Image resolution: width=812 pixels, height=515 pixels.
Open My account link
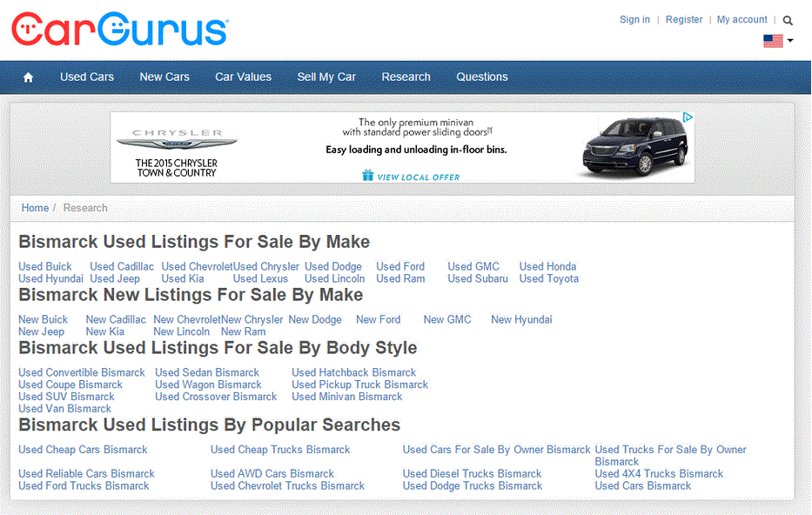(x=742, y=20)
